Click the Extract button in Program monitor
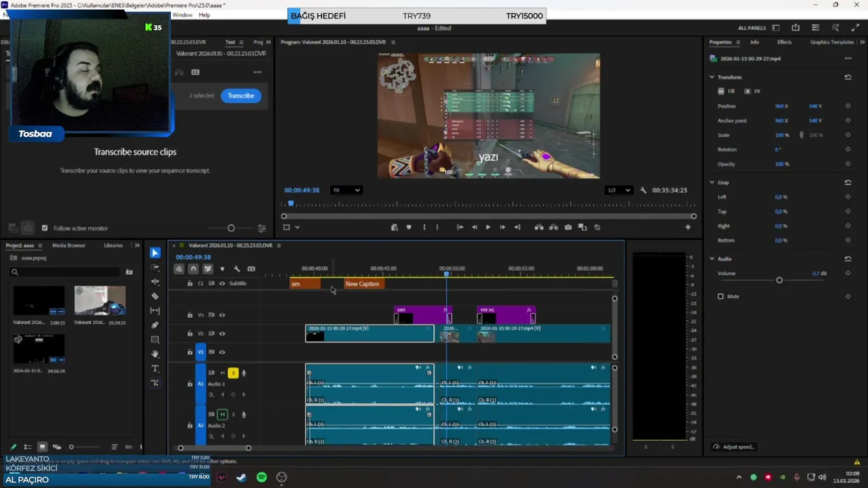 point(554,227)
